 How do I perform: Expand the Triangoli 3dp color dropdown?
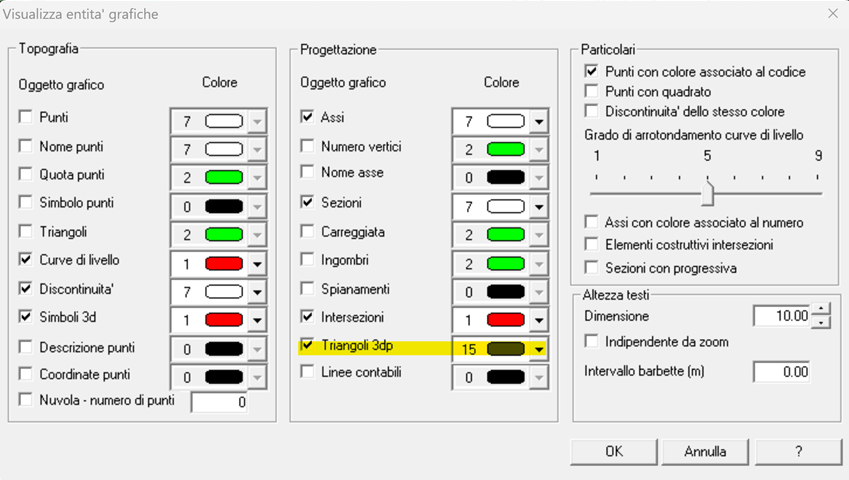[x=540, y=349]
